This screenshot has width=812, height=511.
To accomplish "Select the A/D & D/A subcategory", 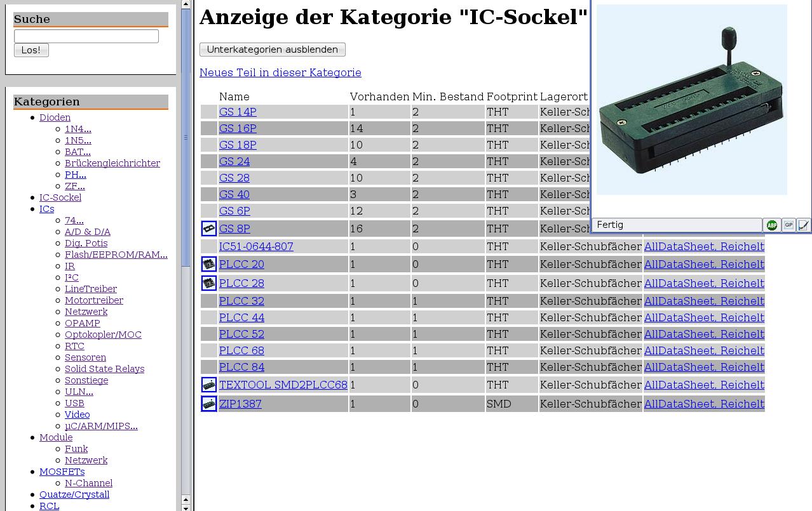I will [x=88, y=232].
